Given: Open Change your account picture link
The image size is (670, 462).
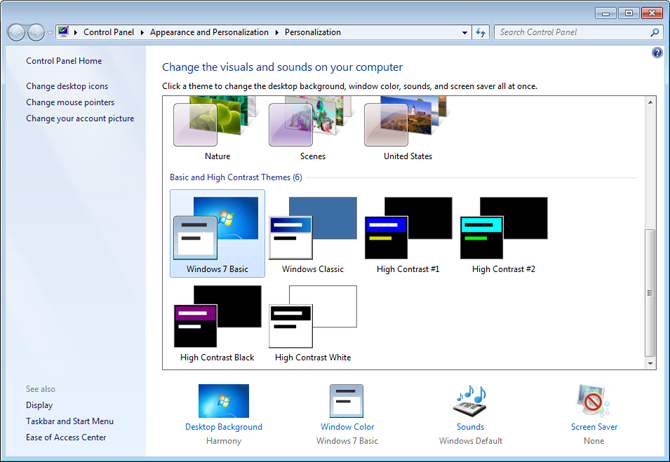Looking at the screenshot, I should (80, 119).
